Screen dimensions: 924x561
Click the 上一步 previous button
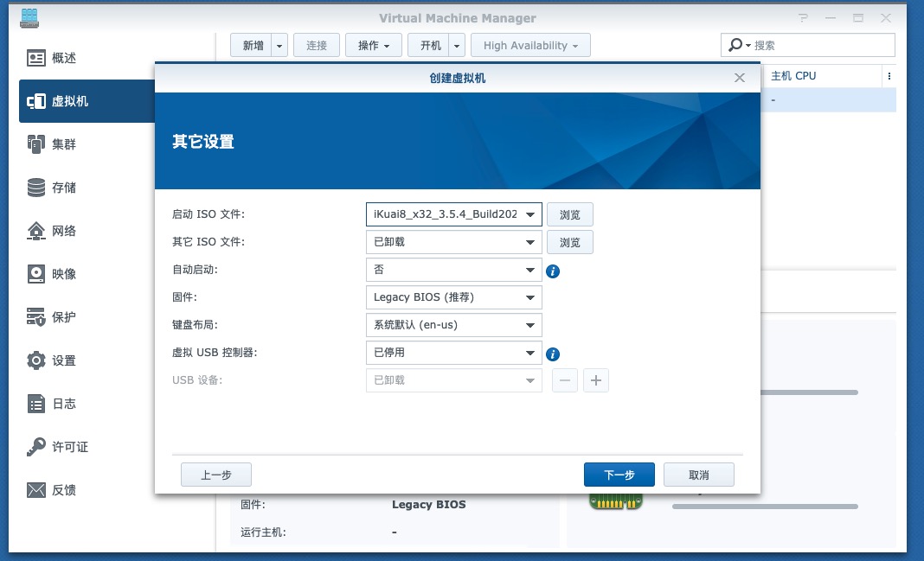216,475
